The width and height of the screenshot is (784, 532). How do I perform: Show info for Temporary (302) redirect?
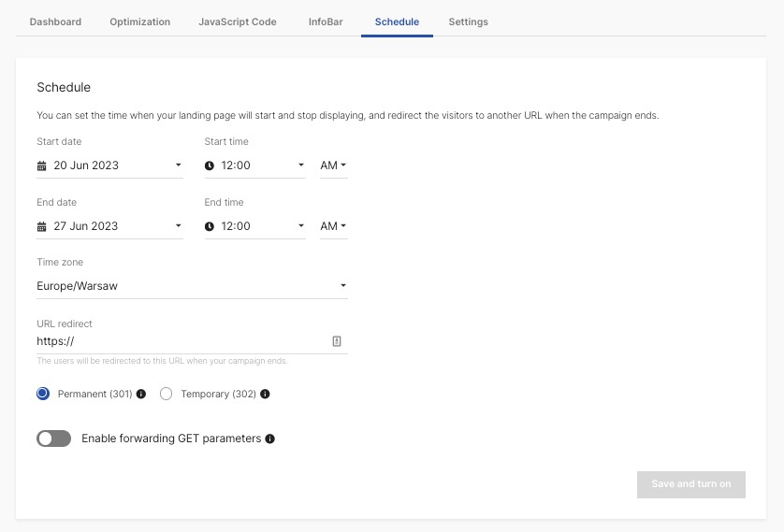coord(265,395)
